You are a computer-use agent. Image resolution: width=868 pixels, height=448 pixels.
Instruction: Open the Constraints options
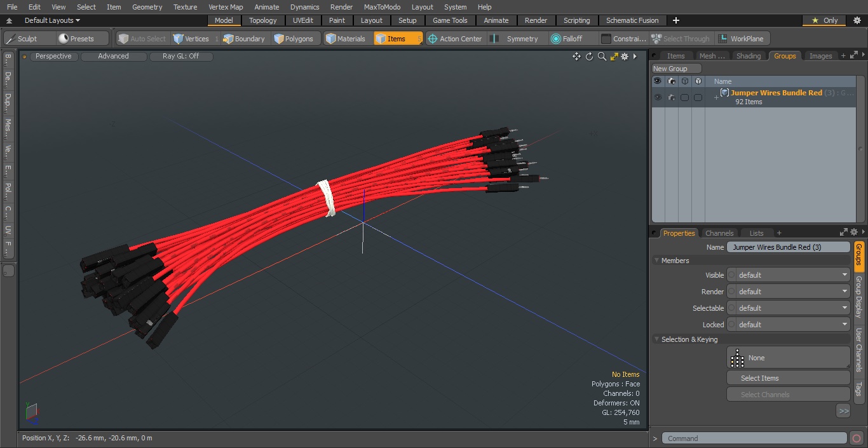(x=624, y=39)
